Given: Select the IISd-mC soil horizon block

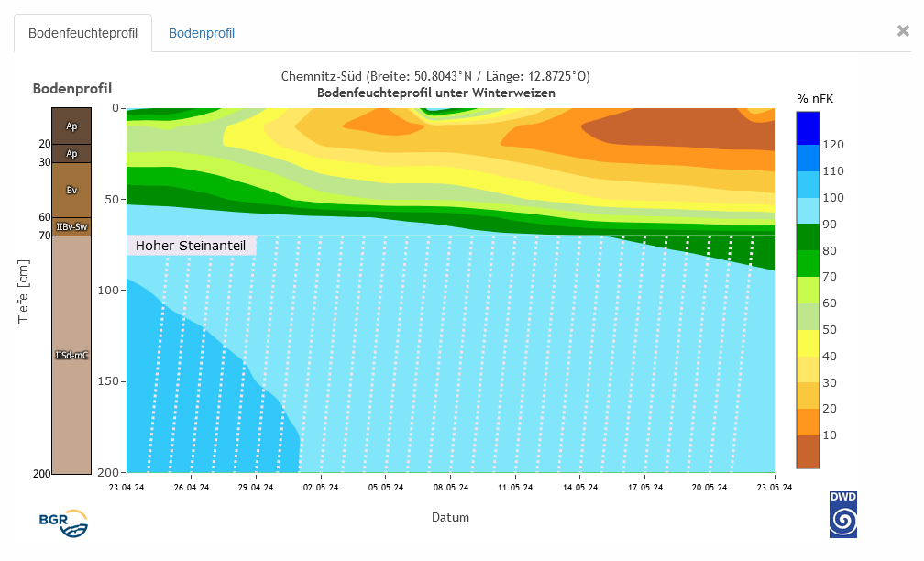Looking at the screenshot, I should (x=71, y=355).
